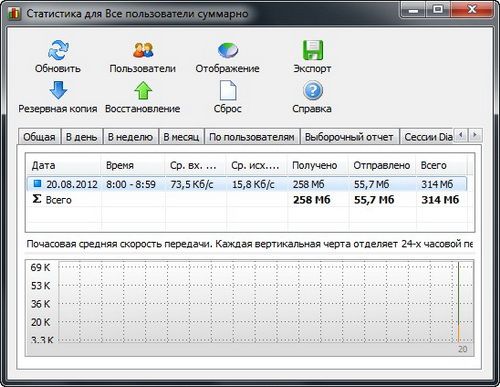Click the 314 Мб cell in the 20.08.2012 row
This screenshot has width=500, height=387.
click(x=437, y=184)
